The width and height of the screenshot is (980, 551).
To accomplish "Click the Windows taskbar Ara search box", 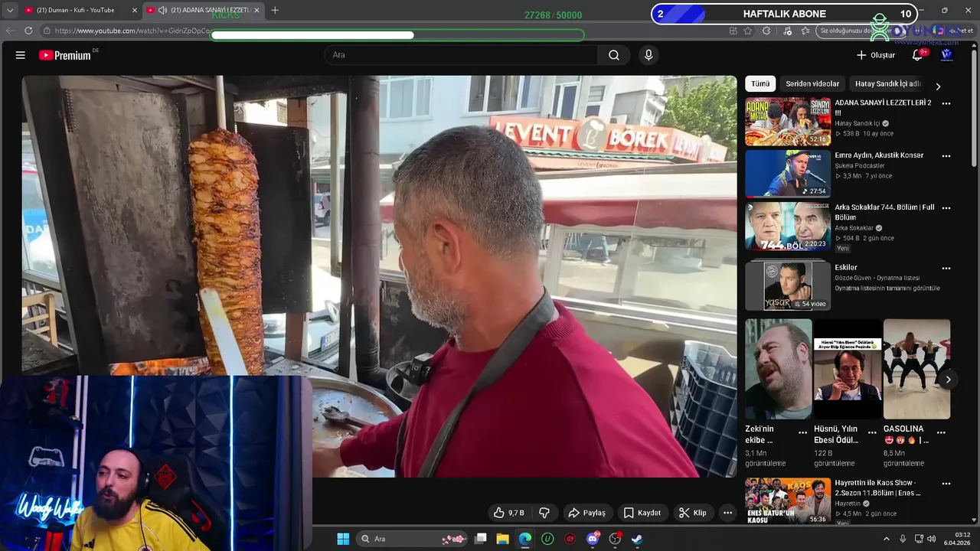I will pos(413,539).
